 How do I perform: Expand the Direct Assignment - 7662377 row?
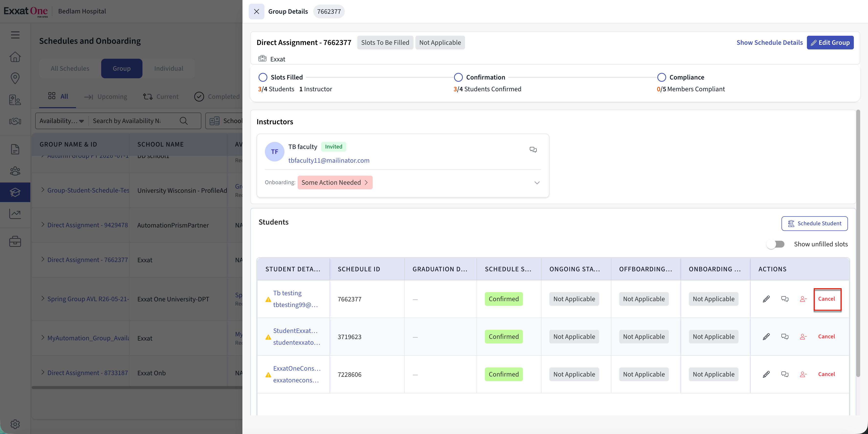43,259
